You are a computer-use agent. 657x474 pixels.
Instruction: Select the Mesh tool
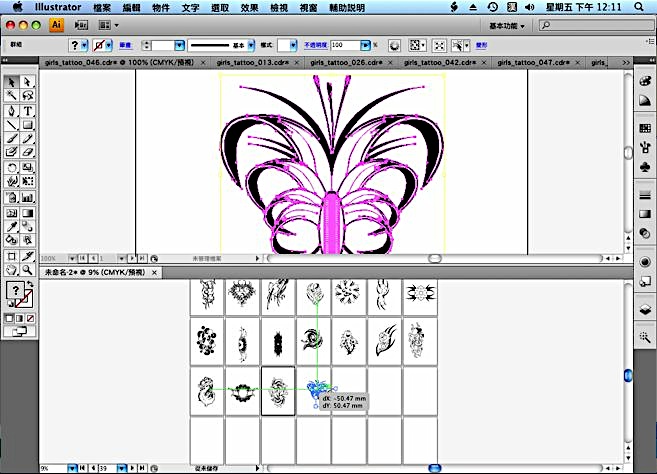(x=12, y=213)
